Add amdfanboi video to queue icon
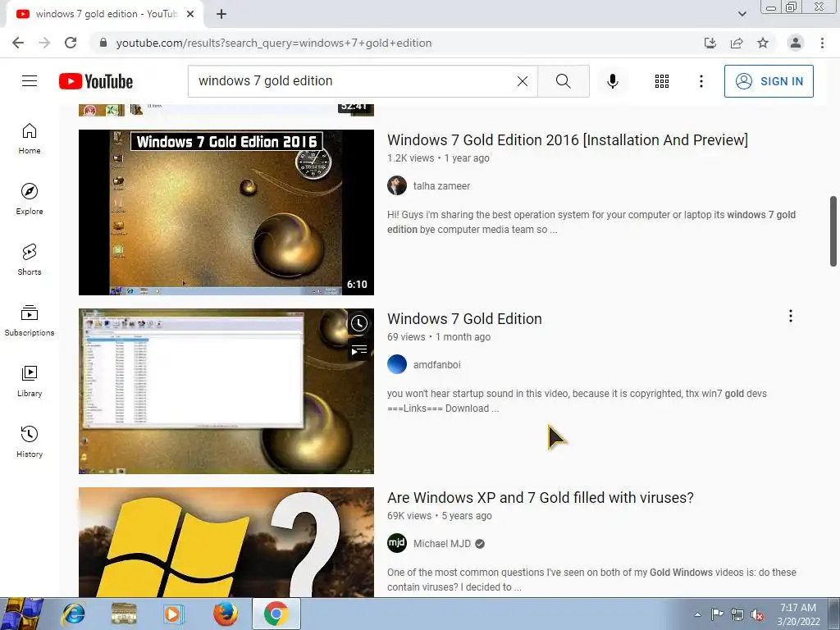840x630 pixels. coord(359,350)
